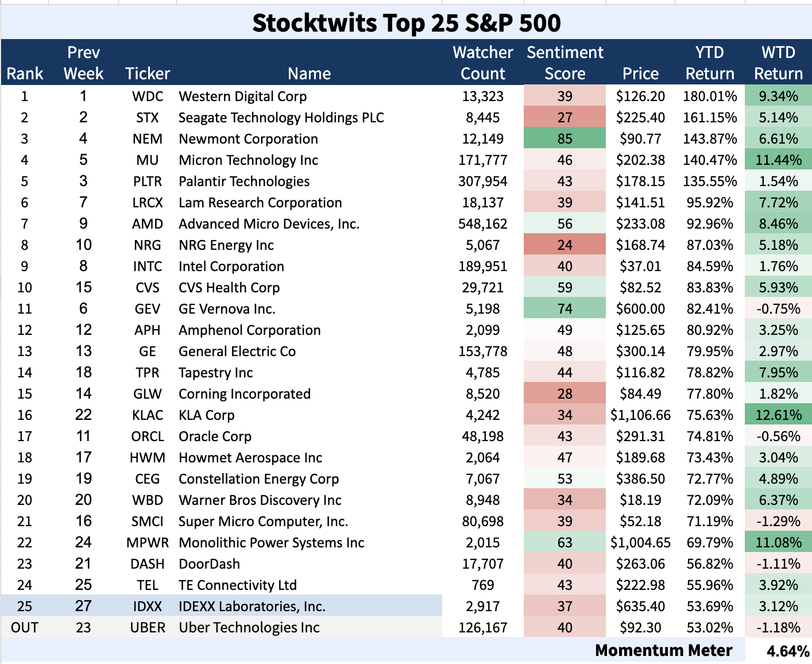
Task: Select the Prev Week column header
Action: [83, 63]
